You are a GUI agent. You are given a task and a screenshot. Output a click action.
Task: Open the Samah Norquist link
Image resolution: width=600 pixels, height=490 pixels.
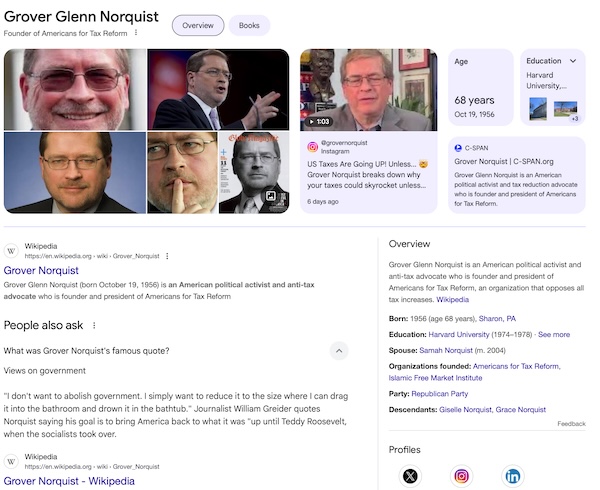tap(446, 350)
